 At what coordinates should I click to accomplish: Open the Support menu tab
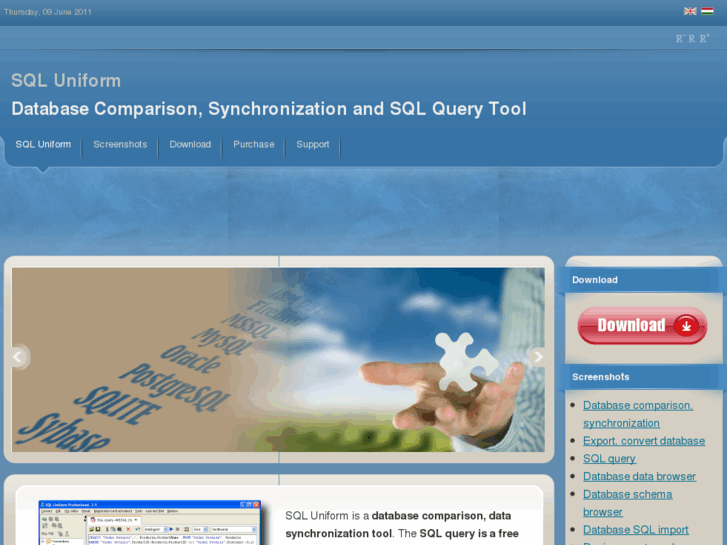[312, 144]
